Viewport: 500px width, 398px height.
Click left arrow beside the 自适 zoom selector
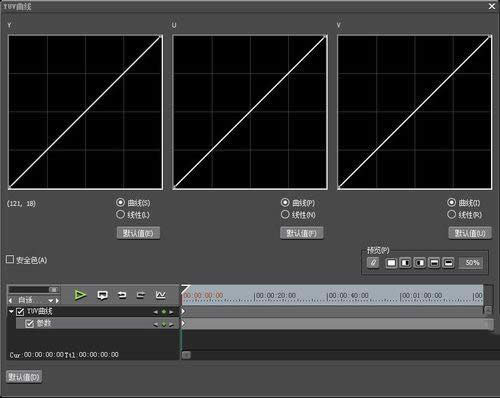pos(10,300)
